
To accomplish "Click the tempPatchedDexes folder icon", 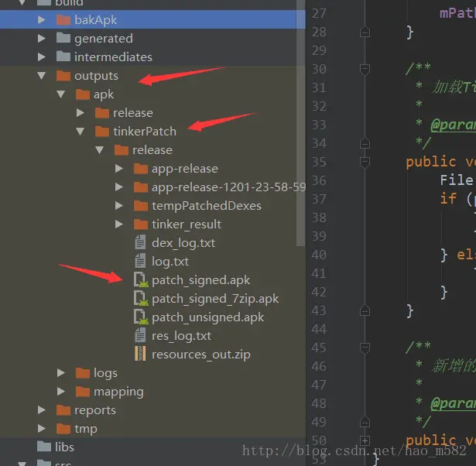I will pyautogui.click(x=141, y=206).
